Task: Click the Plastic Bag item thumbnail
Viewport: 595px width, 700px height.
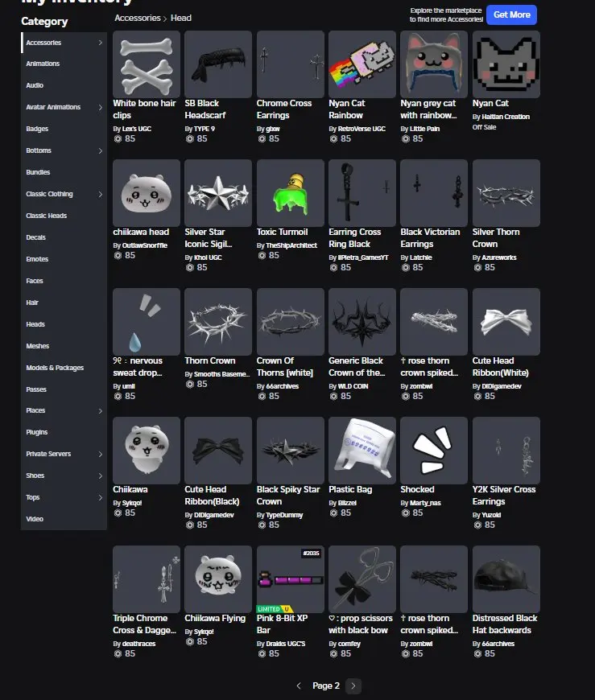Action: 362,451
